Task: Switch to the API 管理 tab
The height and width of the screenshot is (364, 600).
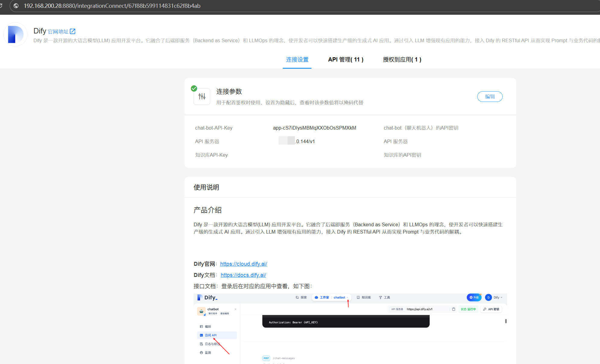Action: coord(346,60)
